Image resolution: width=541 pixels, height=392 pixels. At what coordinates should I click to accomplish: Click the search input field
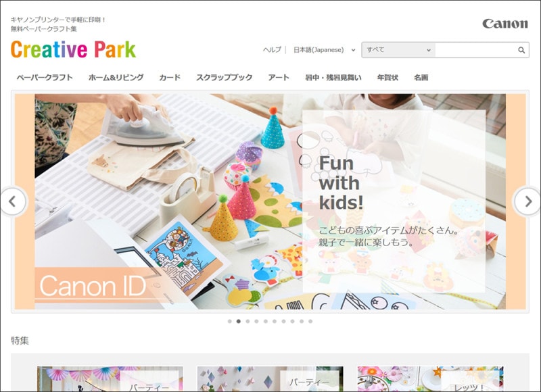[x=473, y=49]
